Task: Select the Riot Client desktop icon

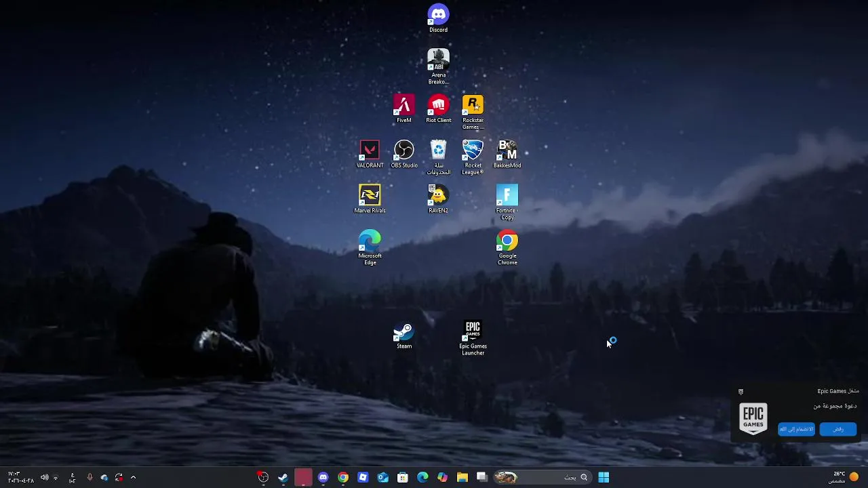Action: pos(438,109)
